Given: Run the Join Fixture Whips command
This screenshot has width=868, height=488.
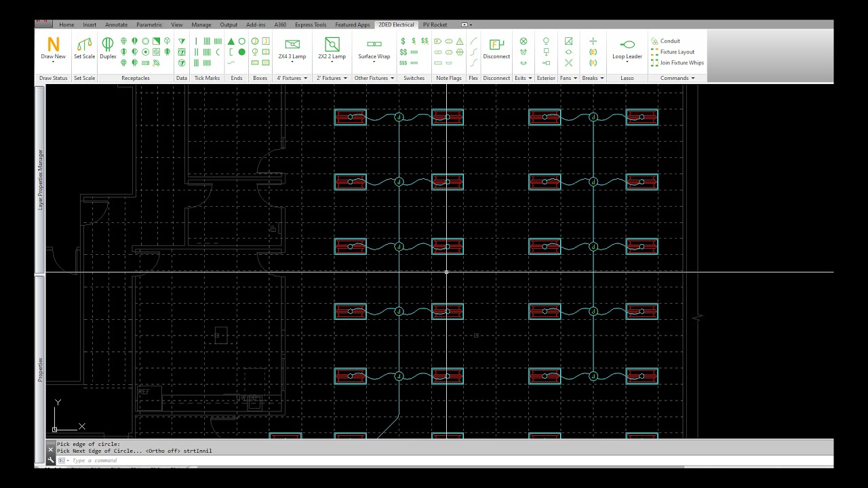Looking at the screenshot, I should (677, 63).
